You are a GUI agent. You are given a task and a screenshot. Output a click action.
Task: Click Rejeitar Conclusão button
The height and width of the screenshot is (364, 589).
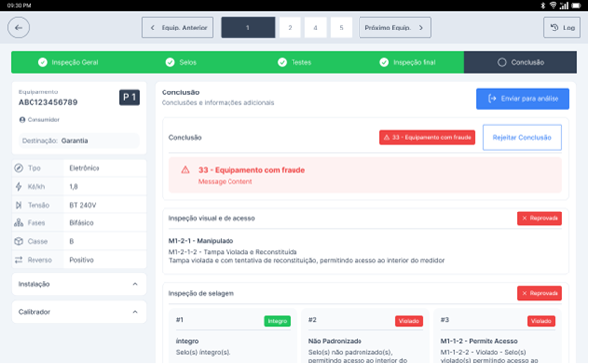point(522,138)
